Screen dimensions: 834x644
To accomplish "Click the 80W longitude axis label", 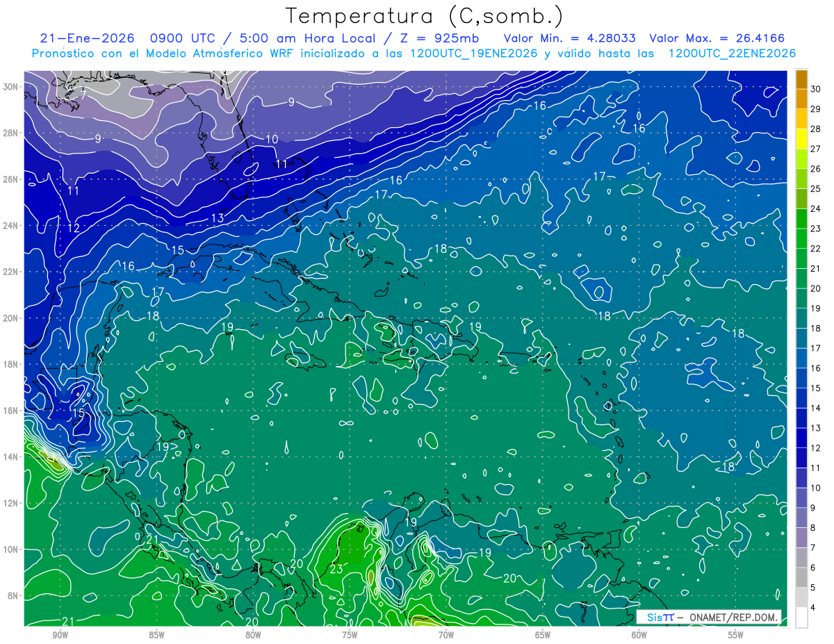I will [x=253, y=635].
